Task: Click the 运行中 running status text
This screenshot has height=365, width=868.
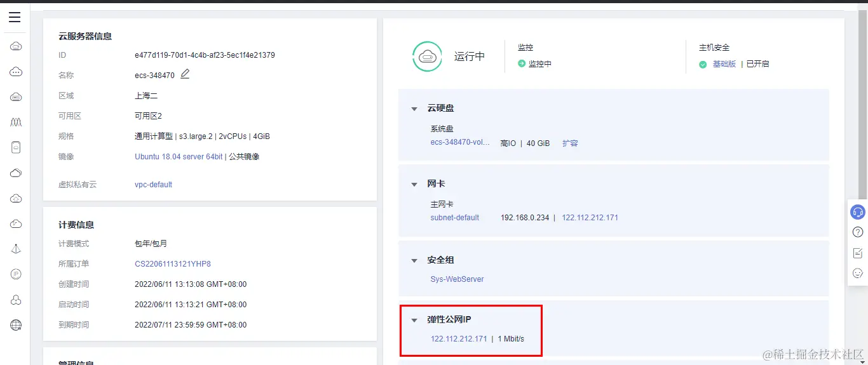Action: pyautogui.click(x=470, y=56)
